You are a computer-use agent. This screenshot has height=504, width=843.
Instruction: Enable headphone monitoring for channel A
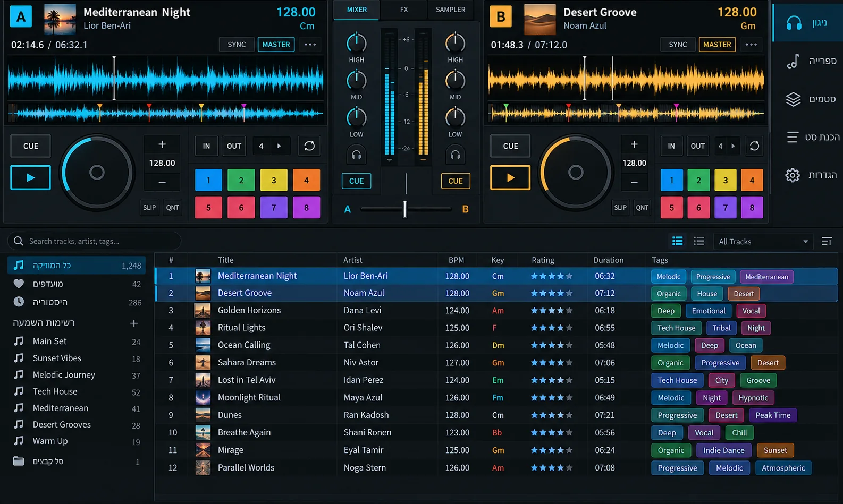[356, 155]
